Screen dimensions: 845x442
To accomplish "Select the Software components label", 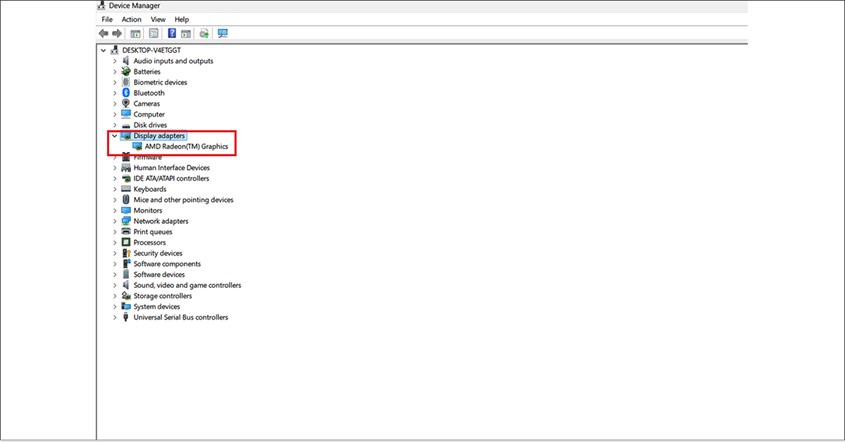I will 167,264.
